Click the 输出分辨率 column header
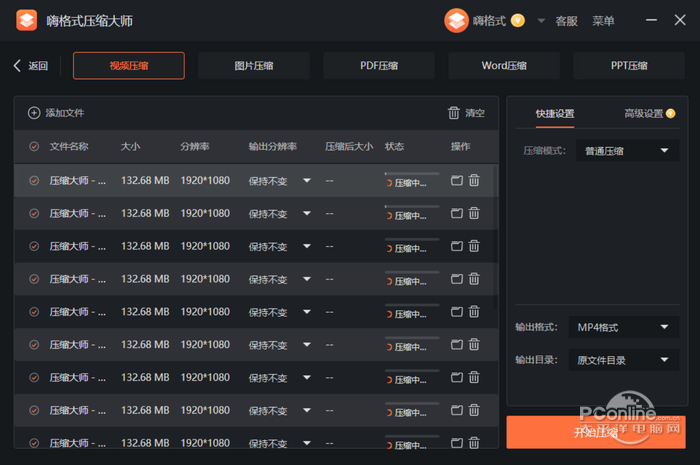Screen dimensions: 700x465 273,146
